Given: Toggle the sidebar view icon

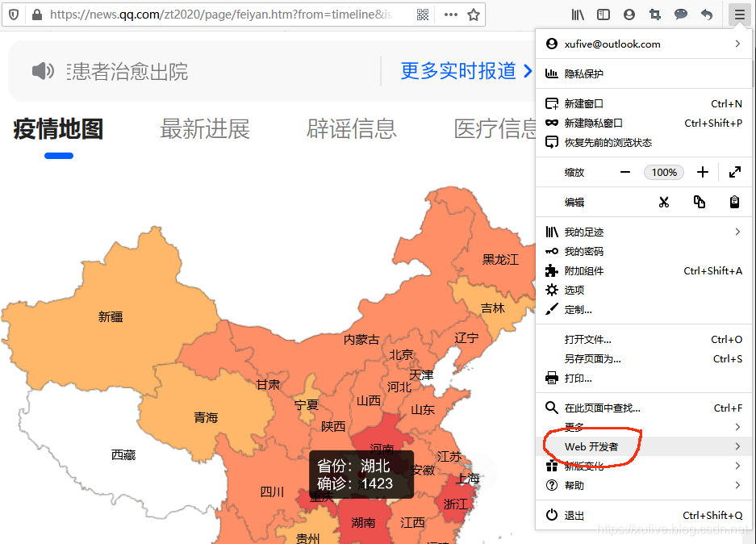Looking at the screenshot, I should [x=604, y=15].
